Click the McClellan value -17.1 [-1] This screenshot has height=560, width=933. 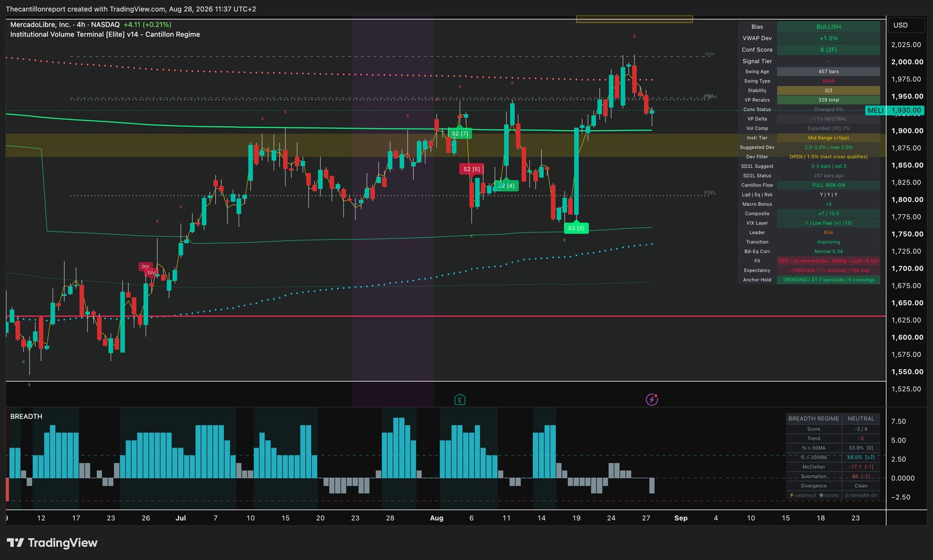(861, 467)
